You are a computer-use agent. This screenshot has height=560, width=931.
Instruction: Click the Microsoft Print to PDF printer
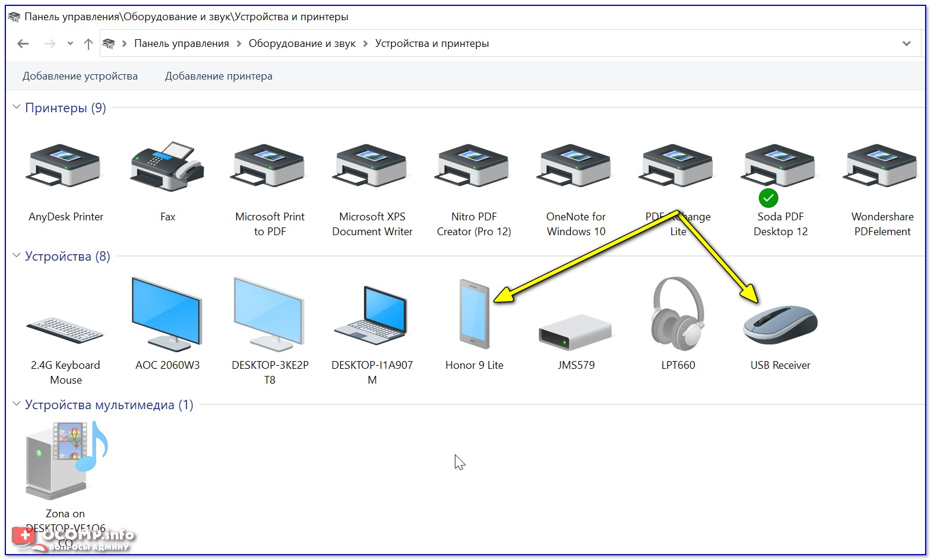pyautogui.click(x=270, y=167)
